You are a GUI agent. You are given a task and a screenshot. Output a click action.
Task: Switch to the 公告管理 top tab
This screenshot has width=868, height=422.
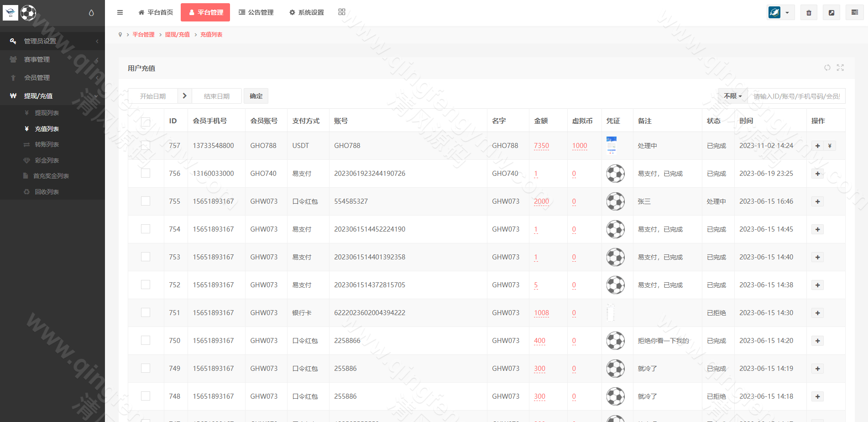256,12
